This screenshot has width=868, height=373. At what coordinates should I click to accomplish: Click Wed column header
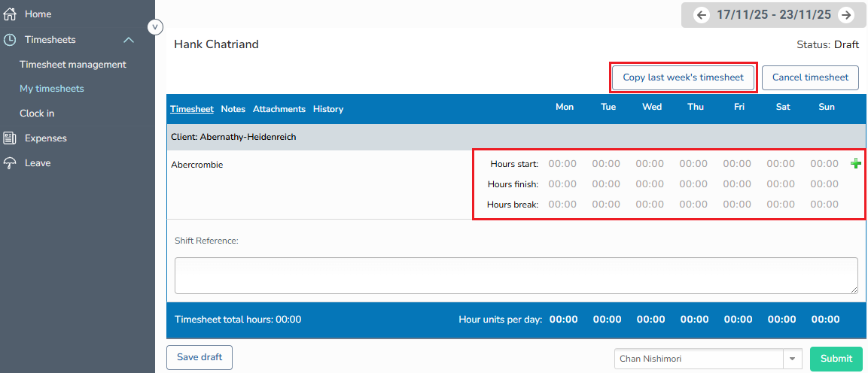652,108
